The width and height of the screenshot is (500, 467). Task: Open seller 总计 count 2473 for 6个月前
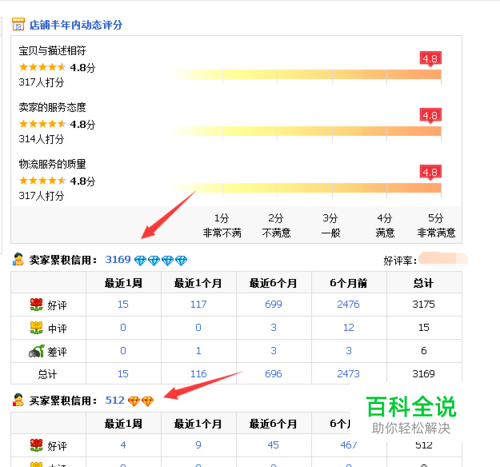pos(348,374)
